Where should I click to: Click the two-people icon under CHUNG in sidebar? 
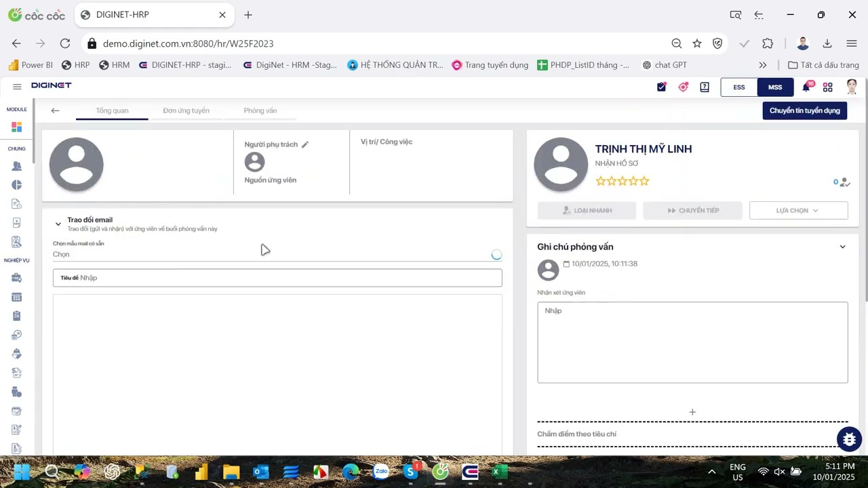pos(17,166)
